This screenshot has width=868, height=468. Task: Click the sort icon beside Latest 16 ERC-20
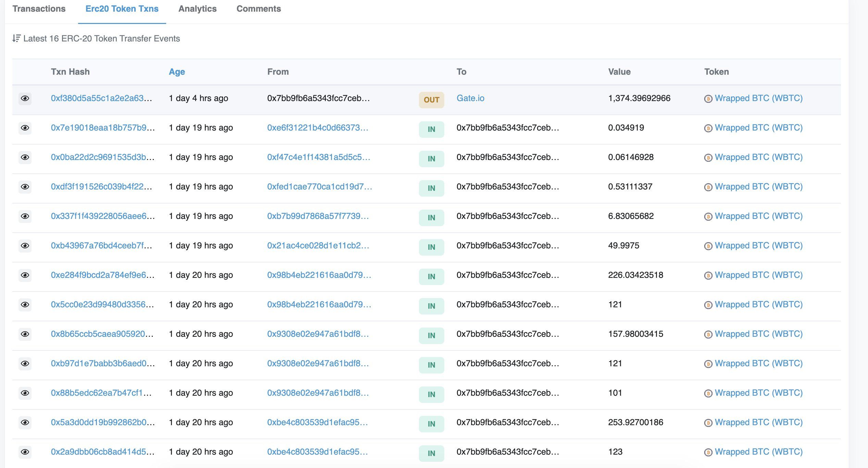click(x=16, y=38)
